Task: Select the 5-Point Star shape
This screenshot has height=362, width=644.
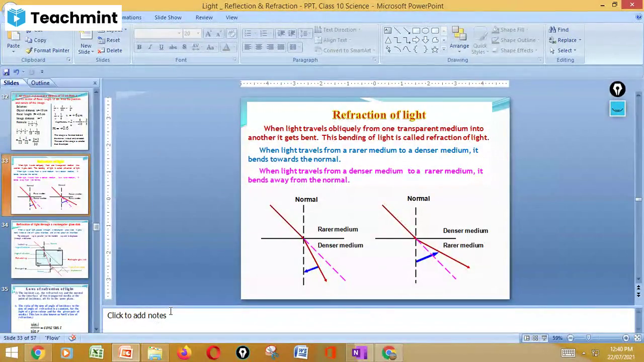Action: (435, 50)
